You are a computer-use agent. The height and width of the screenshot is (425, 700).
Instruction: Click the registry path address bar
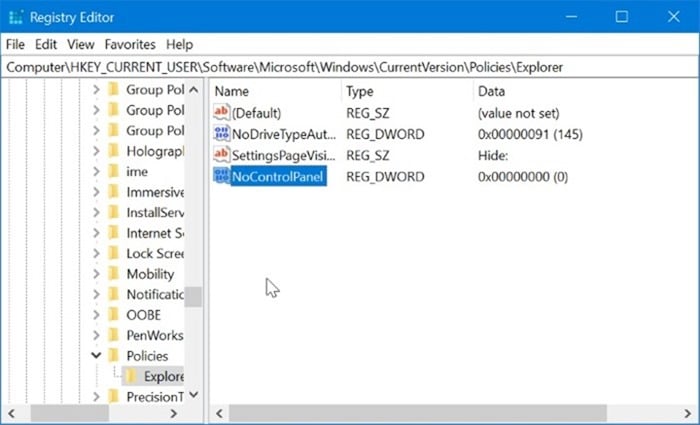pos(350,67)
